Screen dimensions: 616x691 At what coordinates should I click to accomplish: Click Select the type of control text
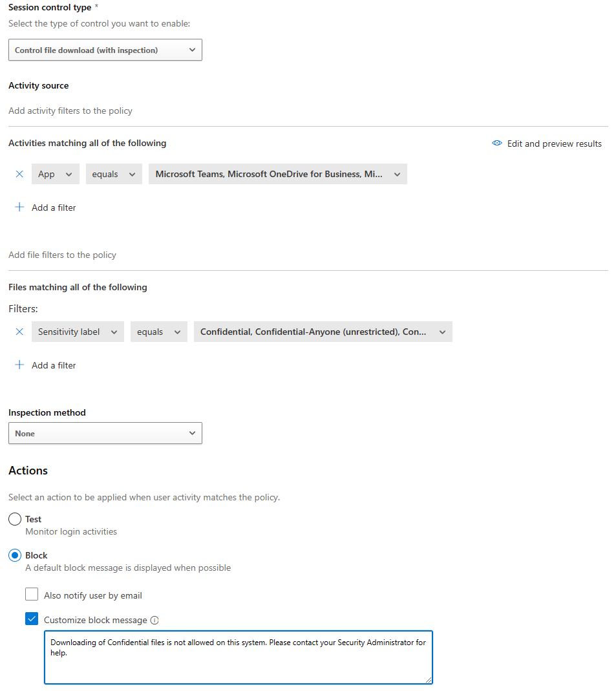pyautogui.click(x=100, y=23)
